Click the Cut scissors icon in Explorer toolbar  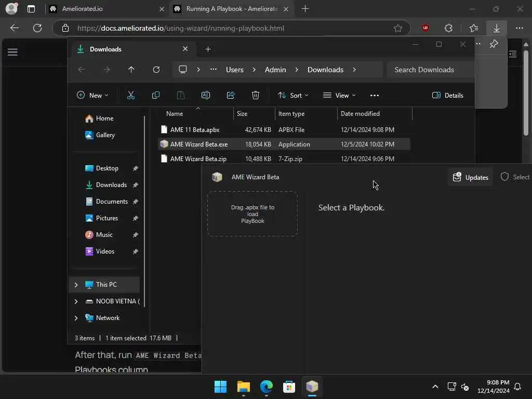click(130, 96)
